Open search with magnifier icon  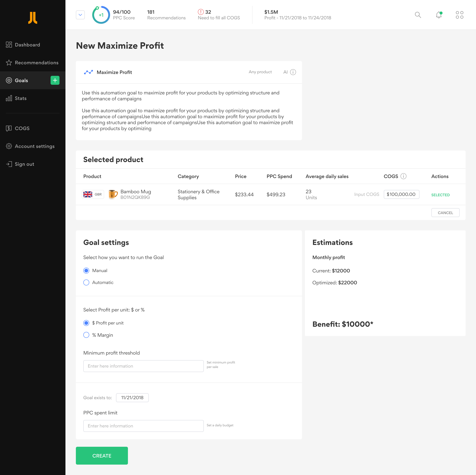[418, 15]
